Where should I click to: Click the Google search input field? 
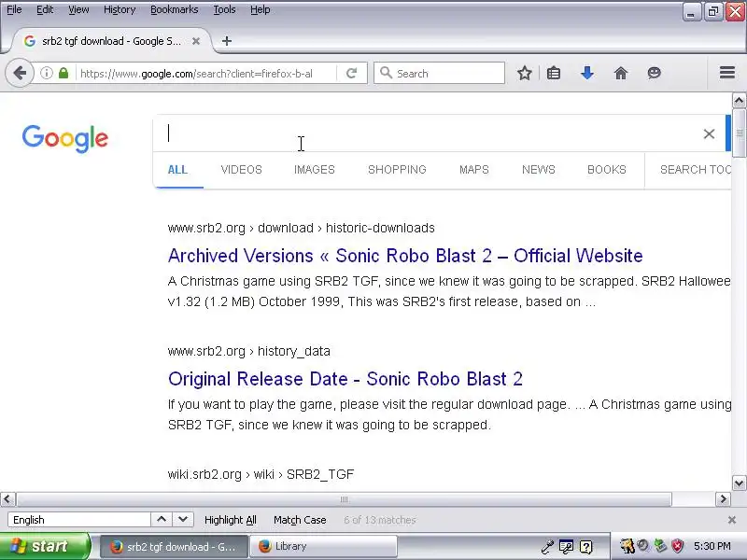click(x=429, y=133)
